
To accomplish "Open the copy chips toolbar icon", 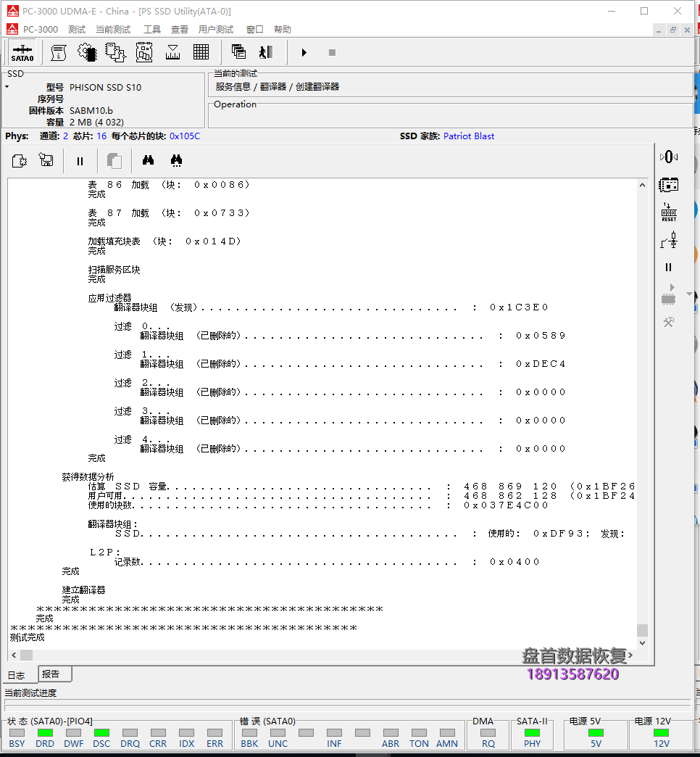I will [116, 53].
